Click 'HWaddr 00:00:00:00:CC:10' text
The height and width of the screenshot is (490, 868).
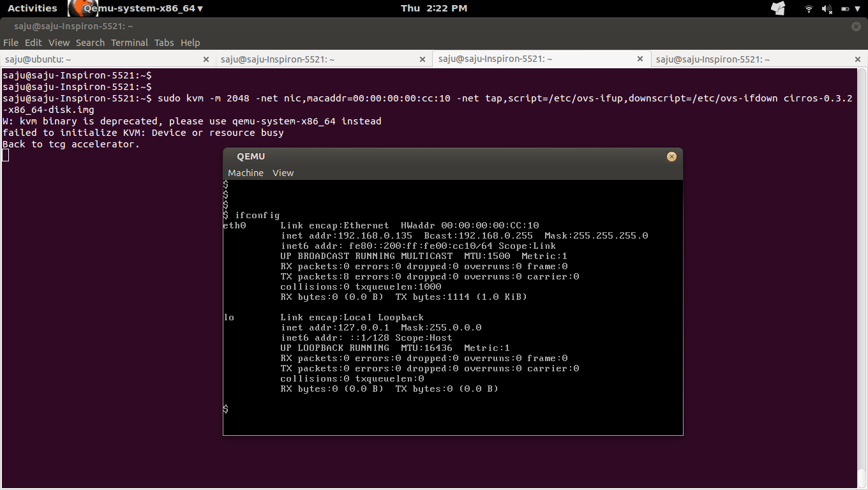pyautogui.click(x=470, y=226)
